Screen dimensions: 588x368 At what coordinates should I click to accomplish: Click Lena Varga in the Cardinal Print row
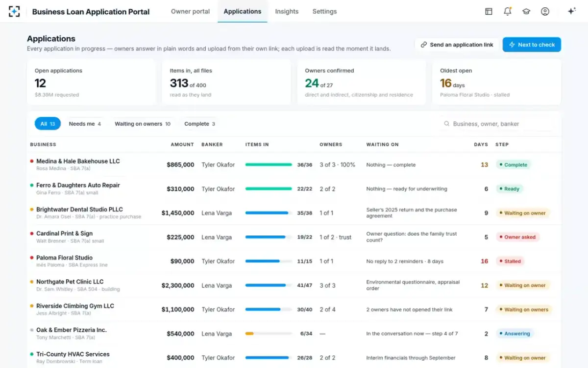click(217, 237)
